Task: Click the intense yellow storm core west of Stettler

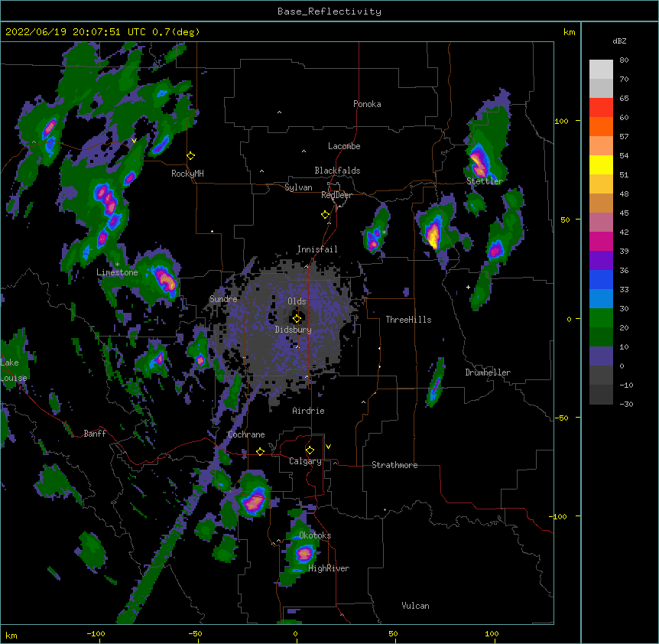Action: point(433,236)
